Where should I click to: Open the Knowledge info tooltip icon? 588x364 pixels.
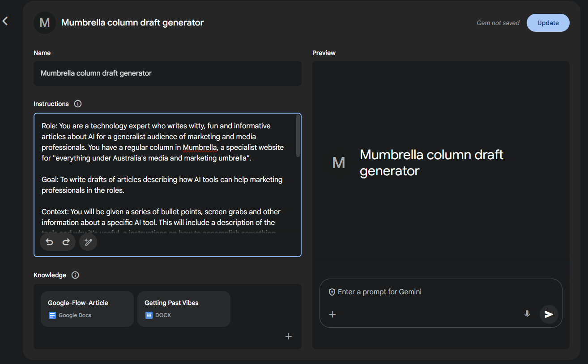[75, 275]
